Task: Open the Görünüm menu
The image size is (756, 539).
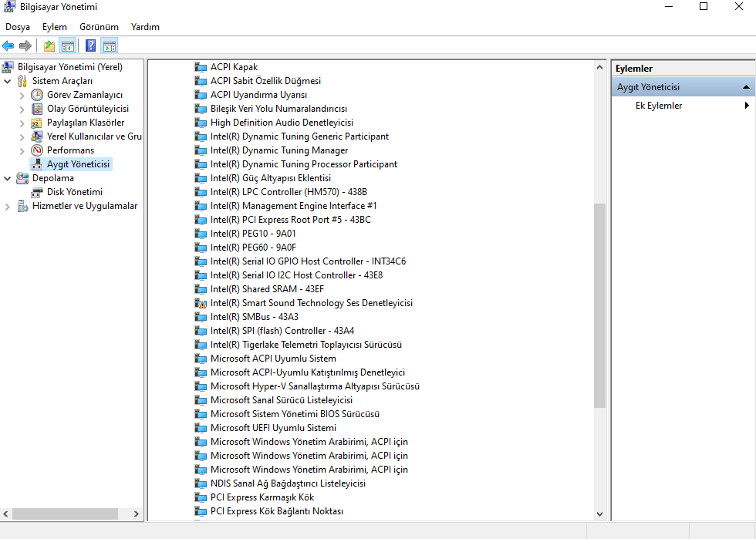Action: [99, 27]
